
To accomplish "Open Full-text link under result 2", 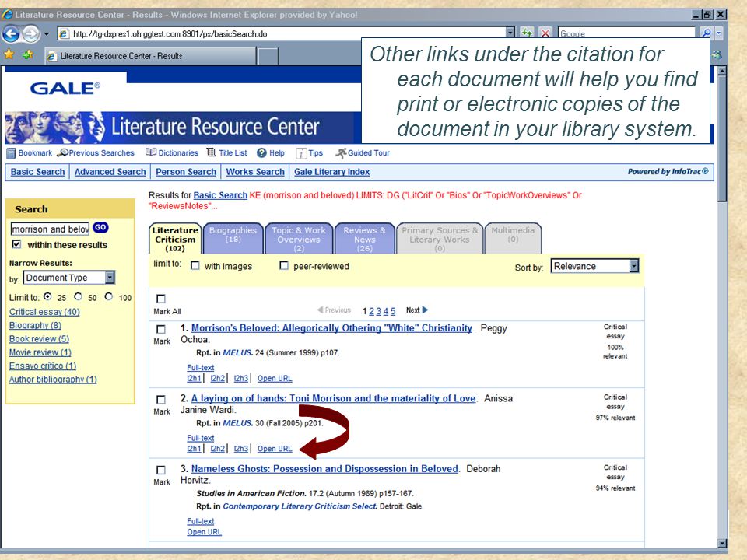I will pos(201,438).
